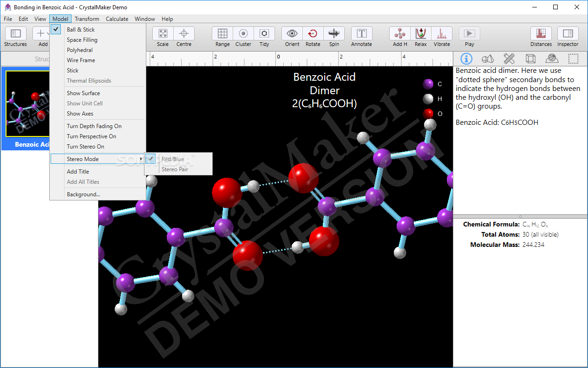Select the Orient eye tool

click(292, 33)
